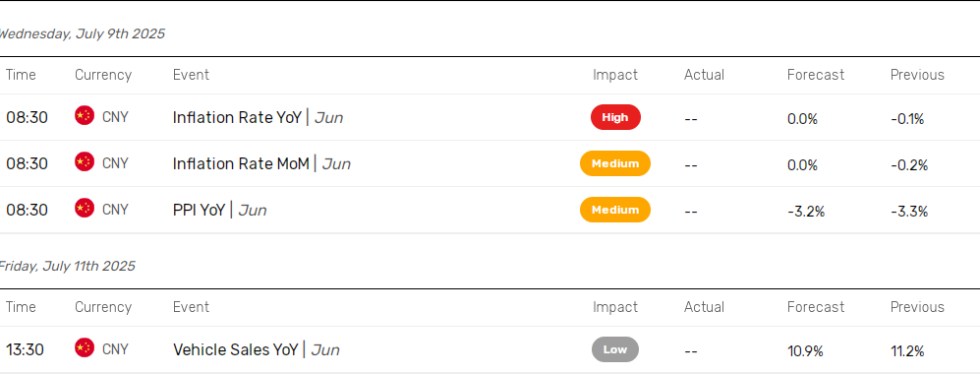Click the Event column header for Friday

point(191,307)
